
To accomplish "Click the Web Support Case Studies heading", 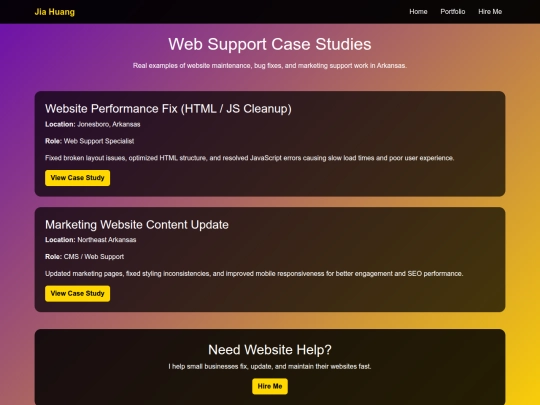I will (x=270, y=44).
